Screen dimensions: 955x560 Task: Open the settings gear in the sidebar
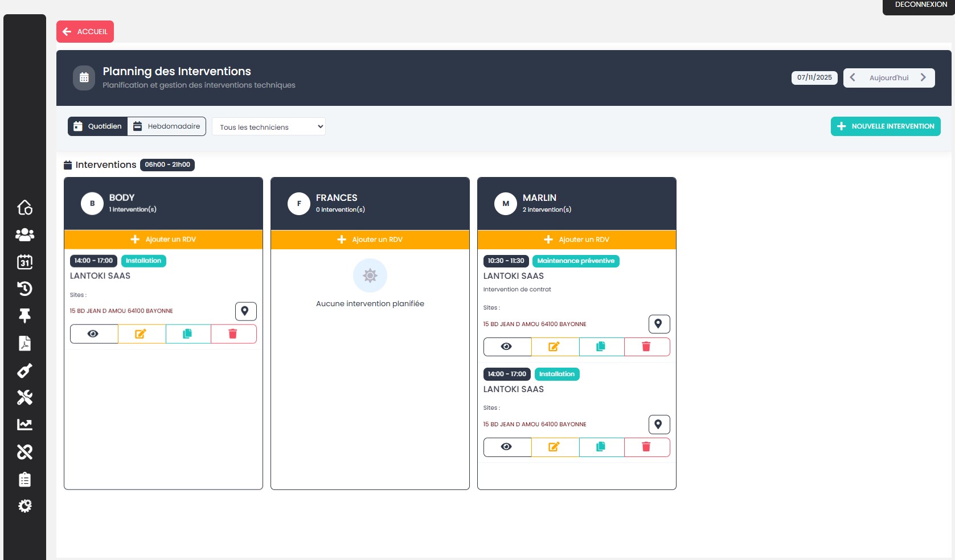[25, 505]
